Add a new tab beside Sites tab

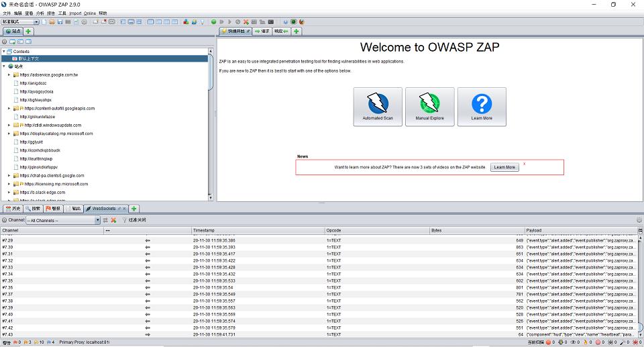[28, 32]
